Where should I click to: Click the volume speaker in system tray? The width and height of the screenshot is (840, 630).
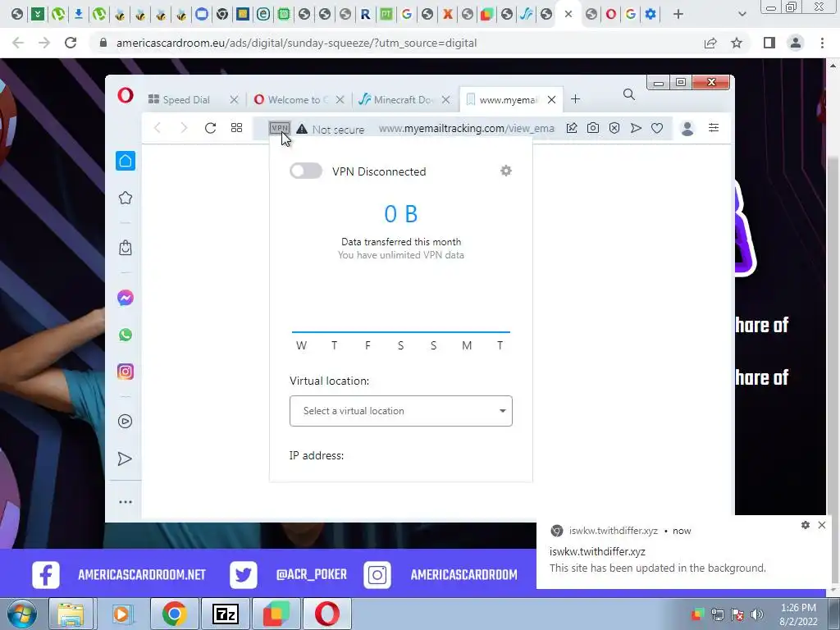[x=757, y=614]
